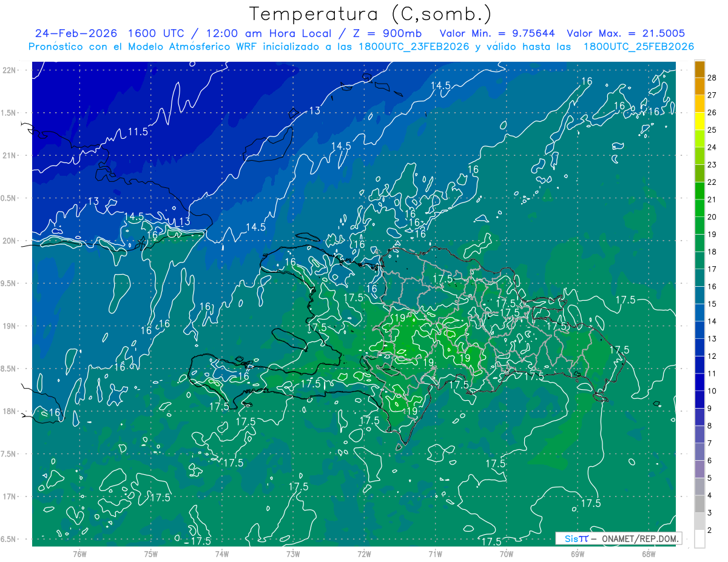Screen dimensions: 728x562
Task: Click the '28' color scale label
Action: (x=713, y=78)
